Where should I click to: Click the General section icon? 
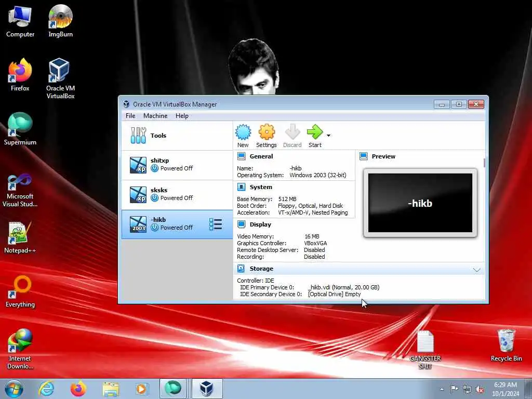point(241,156)
